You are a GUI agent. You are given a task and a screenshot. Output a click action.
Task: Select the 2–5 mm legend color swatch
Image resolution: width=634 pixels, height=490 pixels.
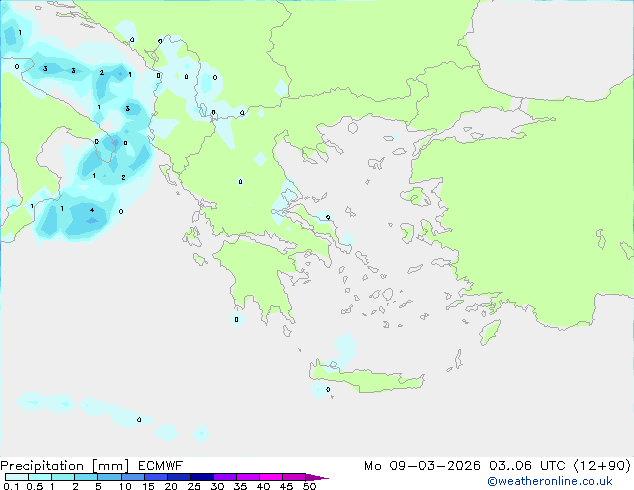pos(86,477)
